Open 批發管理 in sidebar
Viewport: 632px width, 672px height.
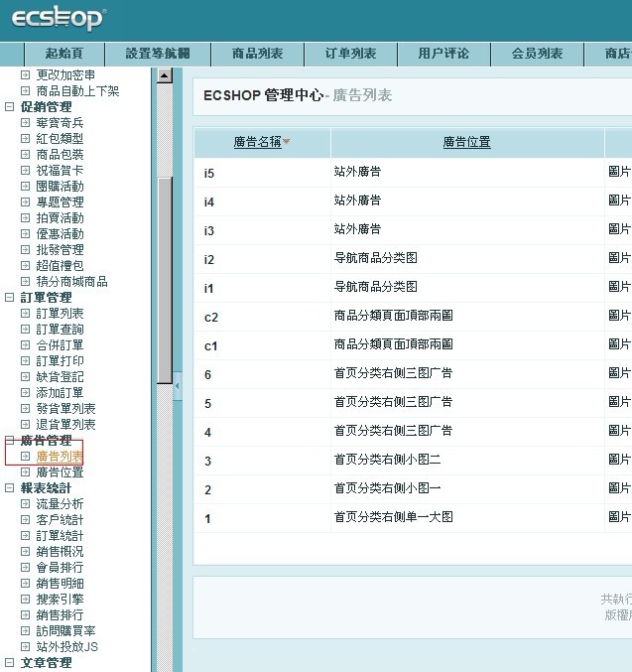(60, 250)
